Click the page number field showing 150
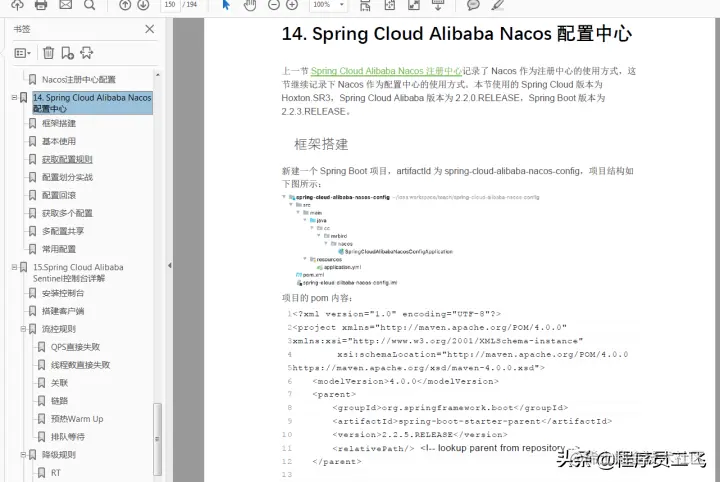720x482 pixels. (x=170, y=5)
